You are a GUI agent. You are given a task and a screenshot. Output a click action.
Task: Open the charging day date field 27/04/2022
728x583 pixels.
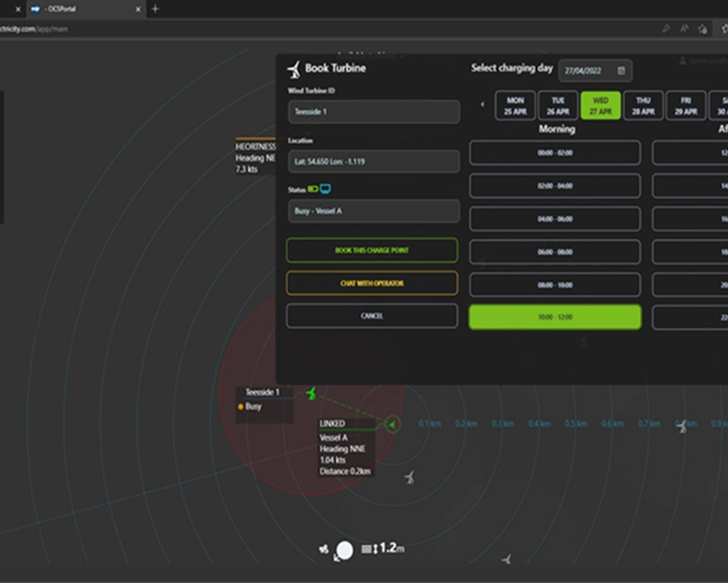595,71
